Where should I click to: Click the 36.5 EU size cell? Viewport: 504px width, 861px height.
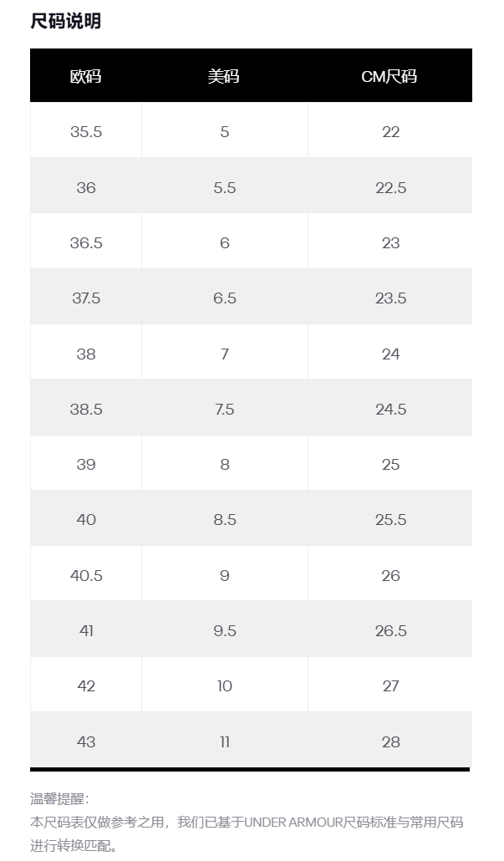[x=86, y=243]
